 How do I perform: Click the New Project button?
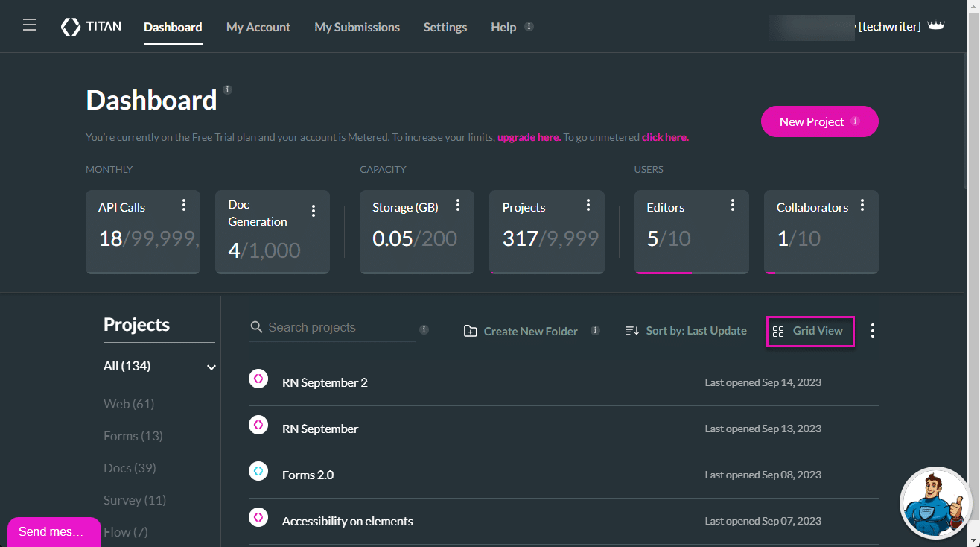click(x=819, y=121)
